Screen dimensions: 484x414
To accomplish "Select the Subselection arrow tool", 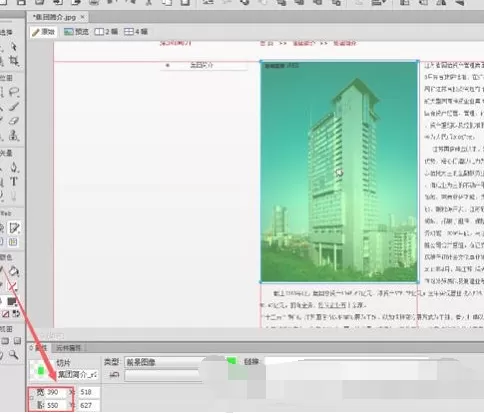I will click(14, 47).
